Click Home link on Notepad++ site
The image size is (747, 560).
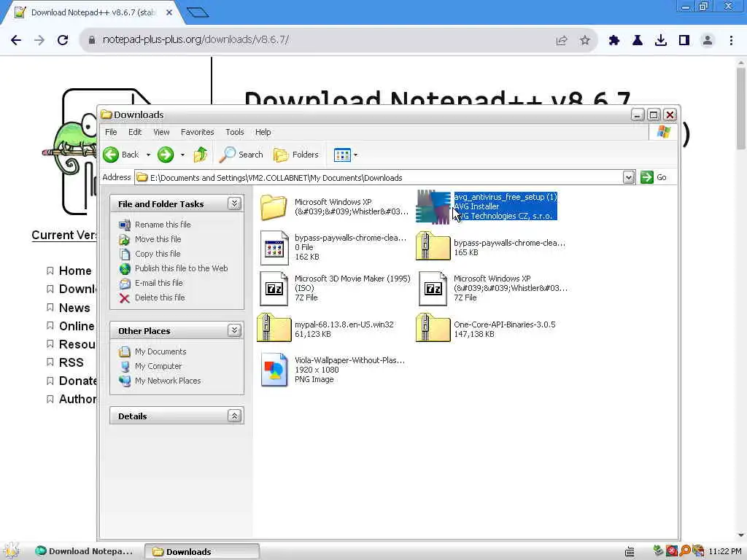[x=75, y=271]
